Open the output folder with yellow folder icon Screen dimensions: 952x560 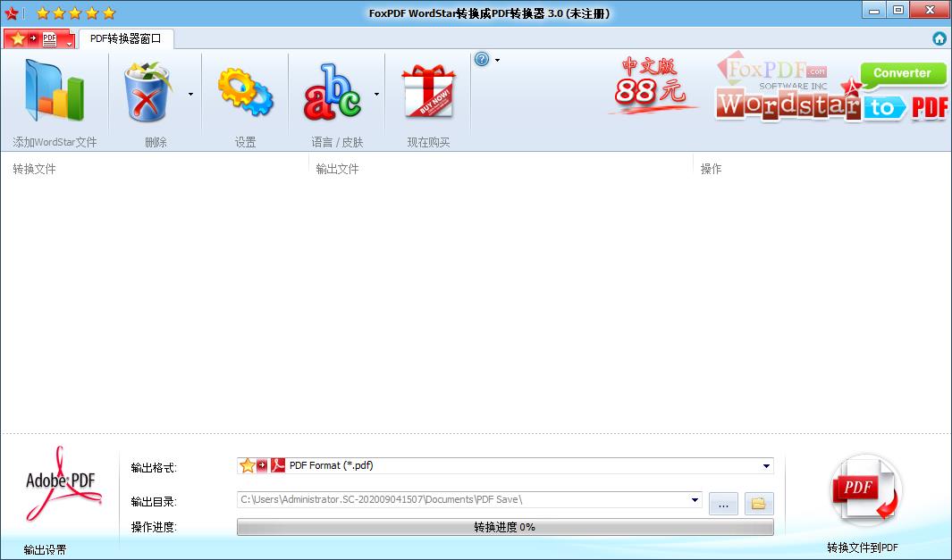[x=758, y=504]
